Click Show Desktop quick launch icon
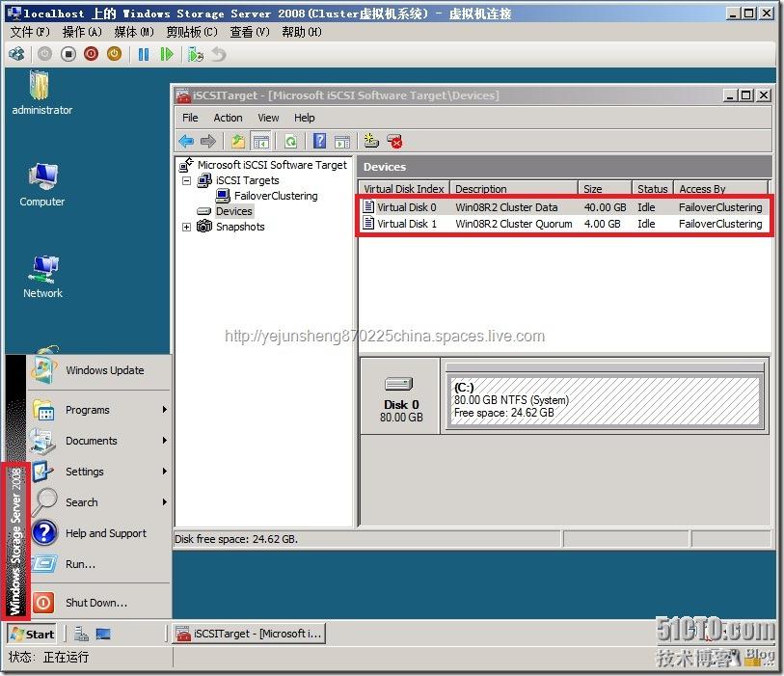This screenshot has height=676, width=784. [x=103, y=634]
